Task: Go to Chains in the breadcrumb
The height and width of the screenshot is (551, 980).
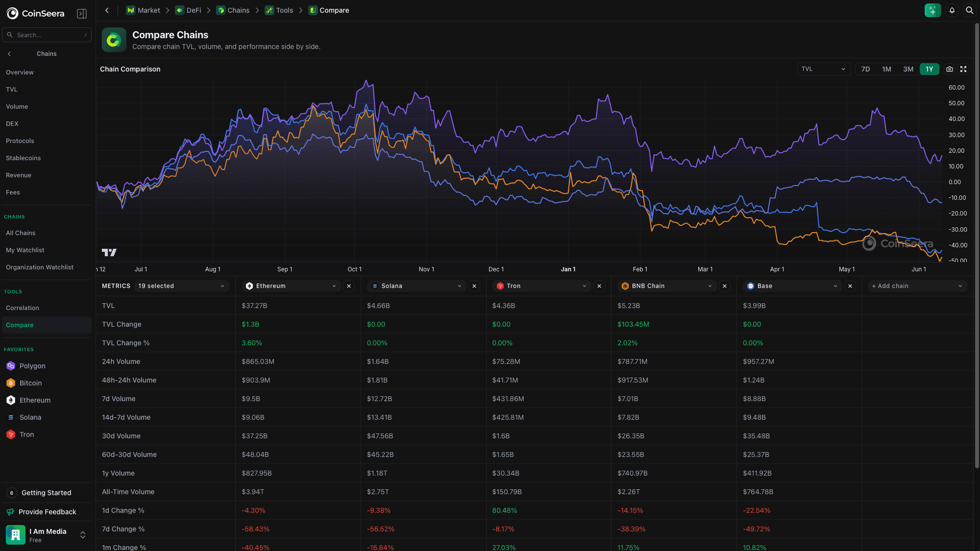Action: point(233,10)
